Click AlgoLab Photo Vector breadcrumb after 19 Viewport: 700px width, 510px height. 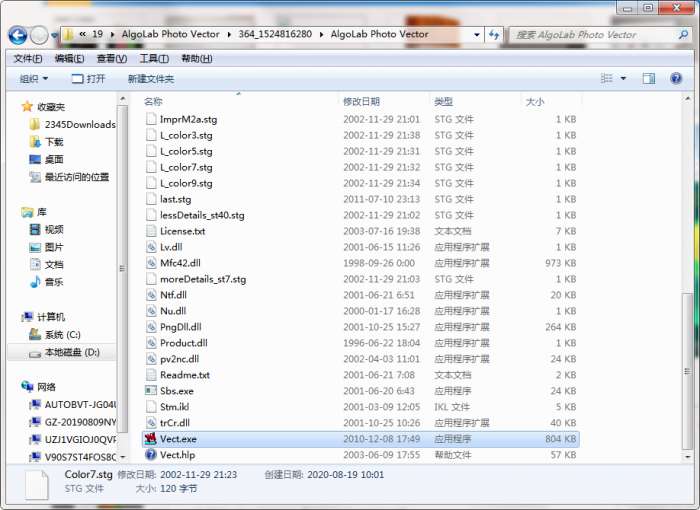(171, 34)
